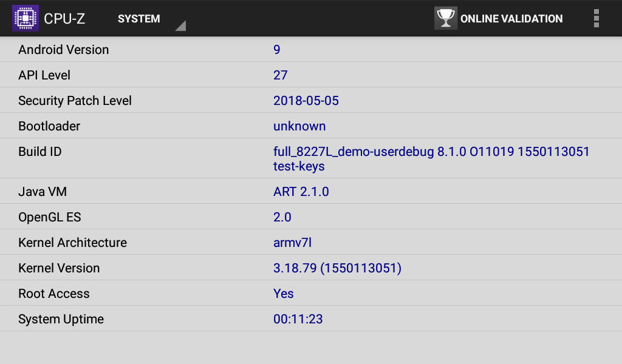
Task: Select the Kernel Architecture armv7l value
Action: [x=292, y=243]
